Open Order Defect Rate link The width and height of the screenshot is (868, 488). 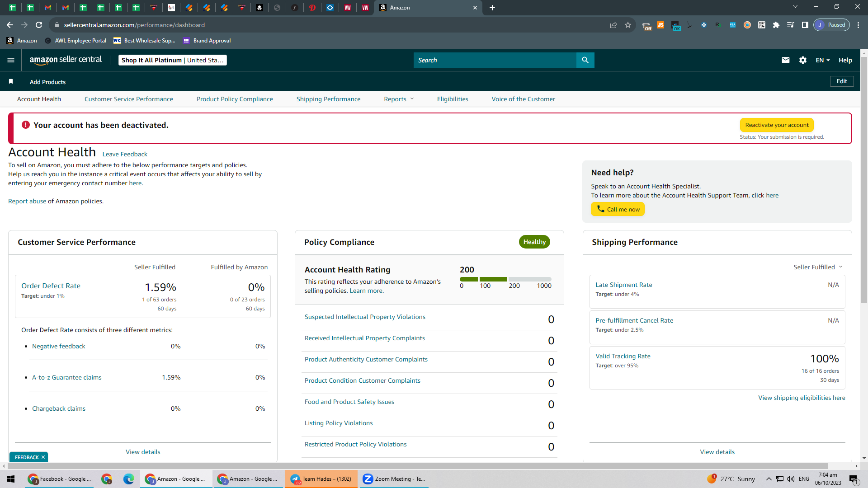click(51, 286)
